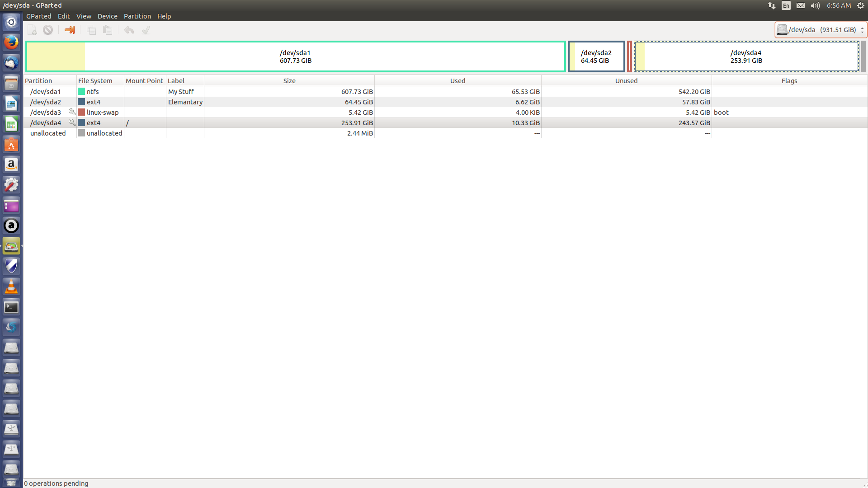Viewport: 868px width, 488px height.
Task: Open the Terminal from the launcher
Action: point(11,307)
